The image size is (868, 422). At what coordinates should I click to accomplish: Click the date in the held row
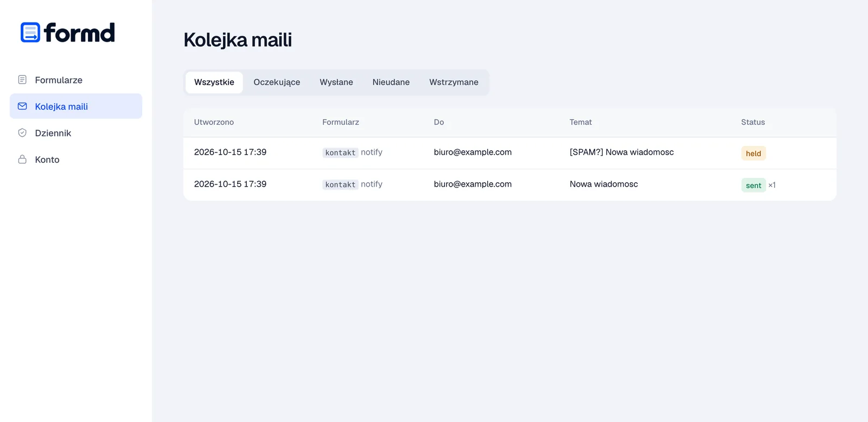point(230,152)
